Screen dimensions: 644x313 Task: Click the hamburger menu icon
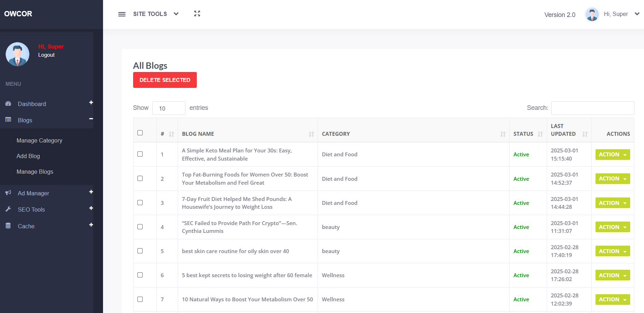pos(122,14)
